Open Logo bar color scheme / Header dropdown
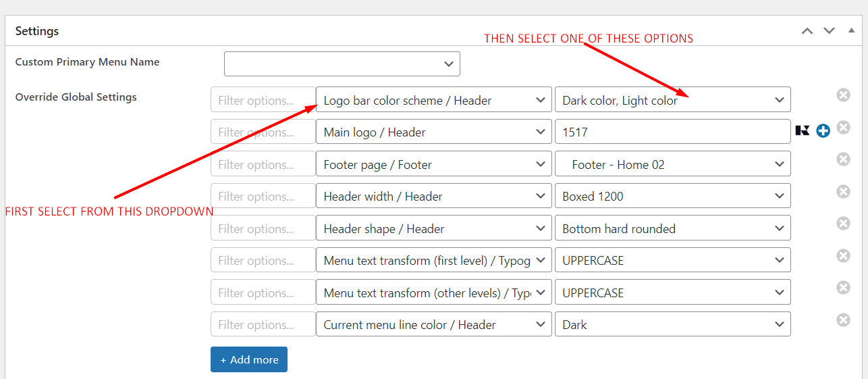The height and width of the screenshot is (379, 868). pyautogui.click(x=434, y=100)
